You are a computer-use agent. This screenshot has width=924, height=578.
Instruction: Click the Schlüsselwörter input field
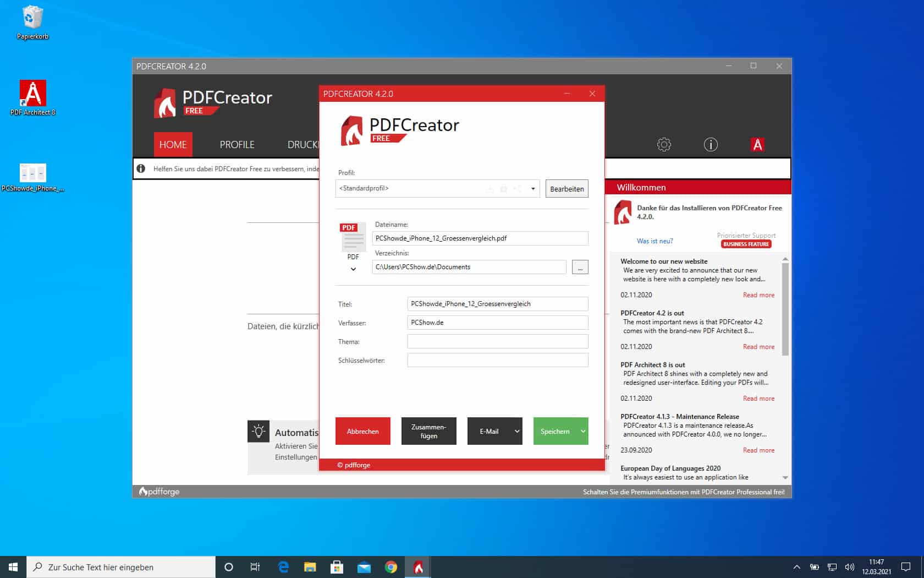pos(498,360)
